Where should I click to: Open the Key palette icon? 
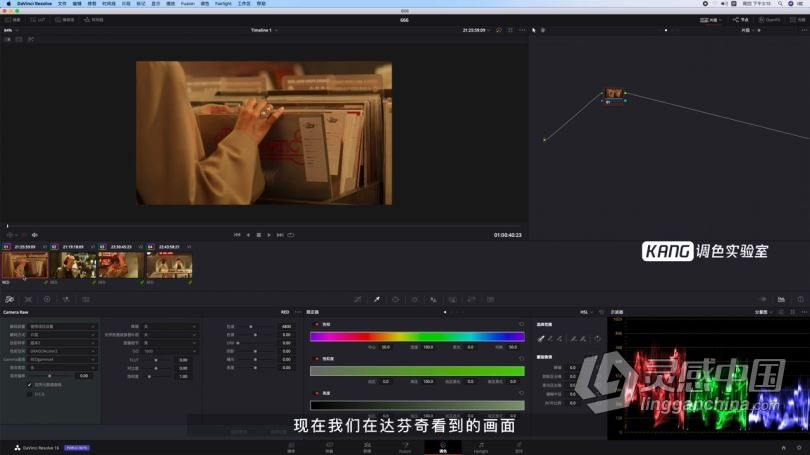[453, 300]
